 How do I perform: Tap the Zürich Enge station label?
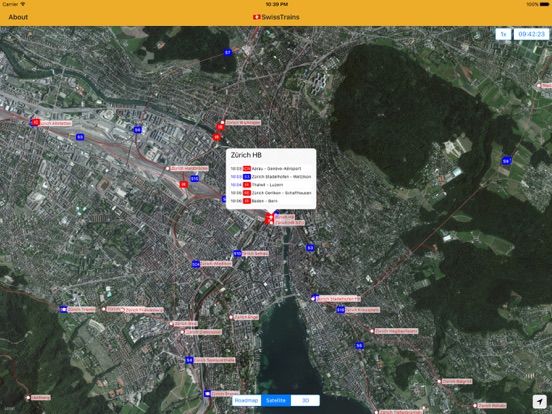point(246,317)
